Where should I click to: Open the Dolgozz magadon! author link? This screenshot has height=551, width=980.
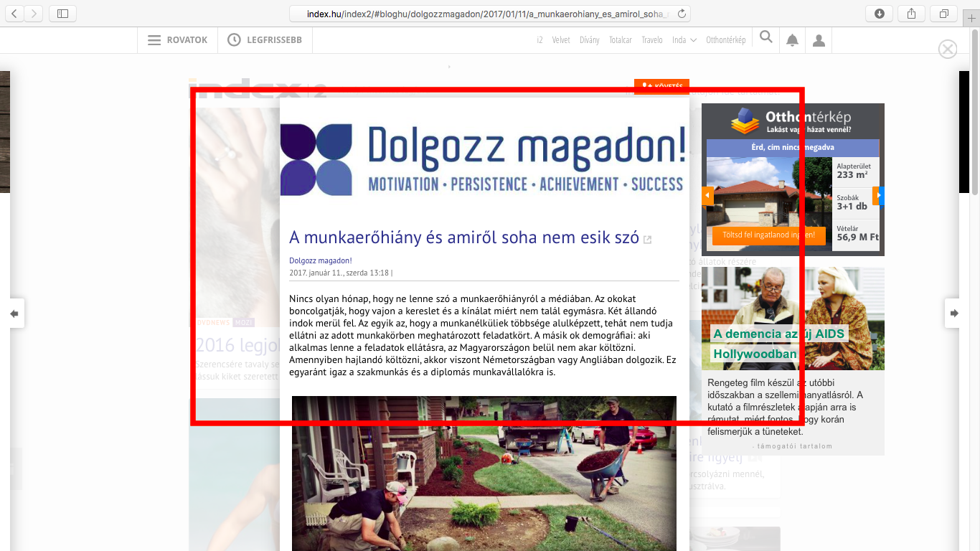pos(321,260)
